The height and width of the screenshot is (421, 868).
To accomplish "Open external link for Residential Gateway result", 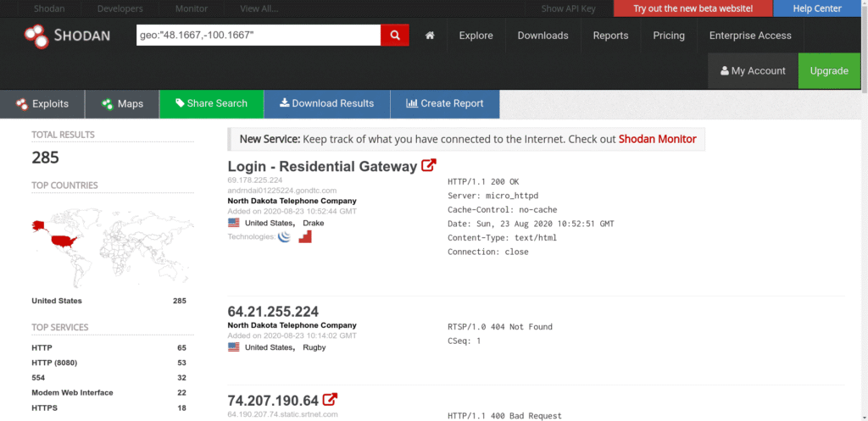I will 429,165.
